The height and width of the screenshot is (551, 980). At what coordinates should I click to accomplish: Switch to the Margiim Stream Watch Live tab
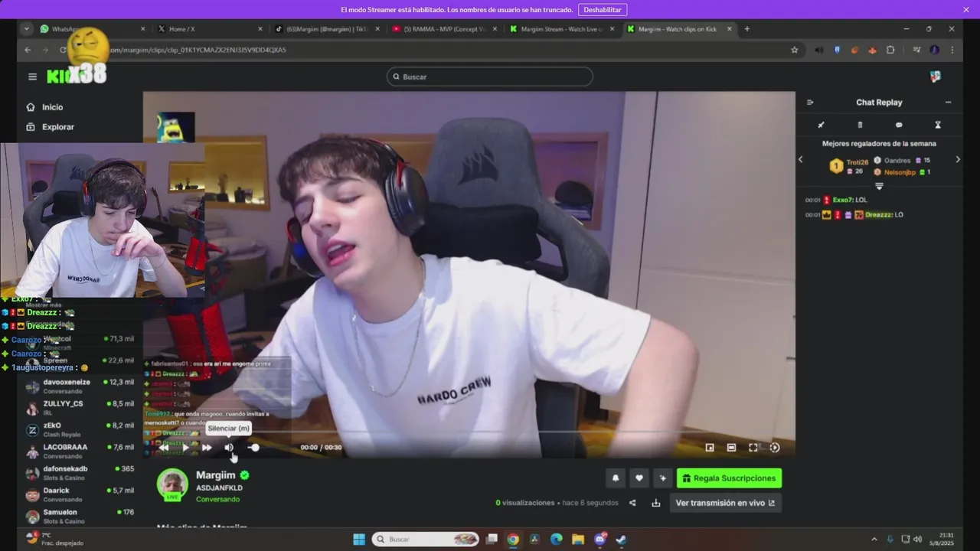[x=560, y=29]
